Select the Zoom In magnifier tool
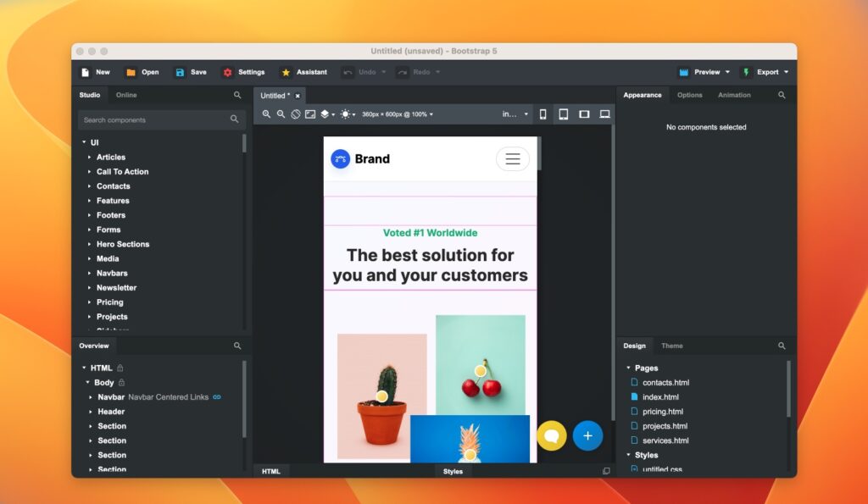868x504 pixels. coord(266,114)
